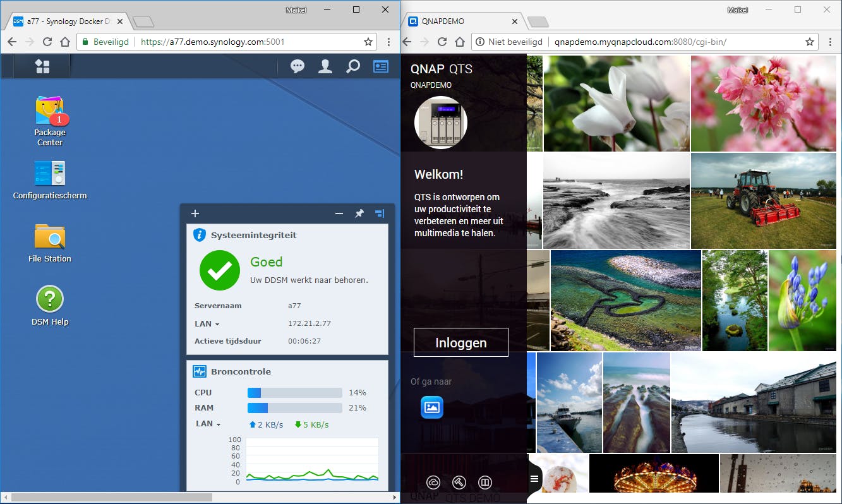Open the DSM user options person icon
Viewport: 842px width, 504px height.
coord(325,66)
